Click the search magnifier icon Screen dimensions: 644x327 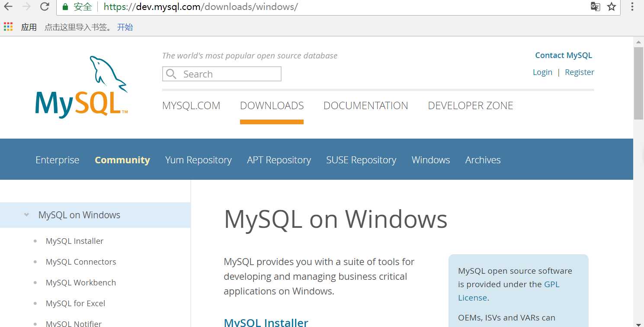coord(171,74)
